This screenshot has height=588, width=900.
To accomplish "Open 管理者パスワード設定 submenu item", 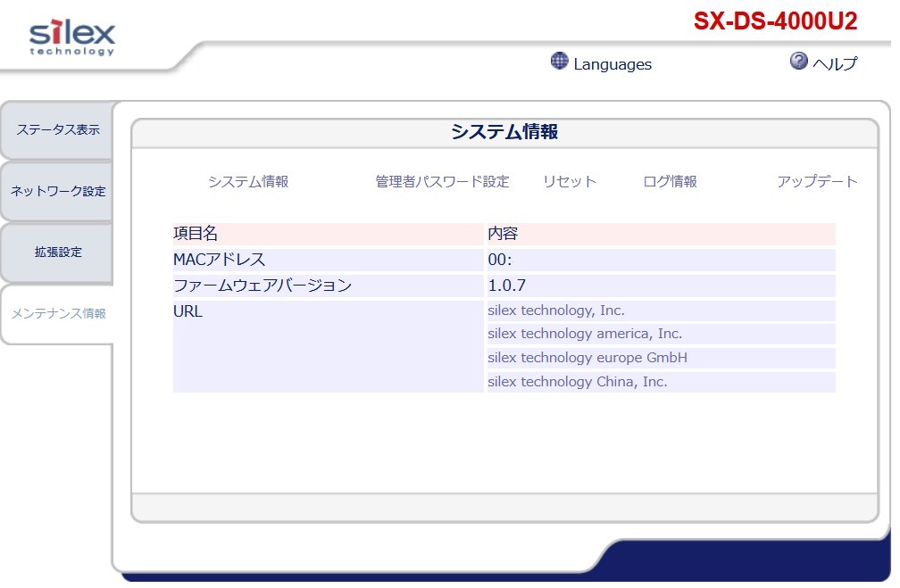I will [442, 182].
